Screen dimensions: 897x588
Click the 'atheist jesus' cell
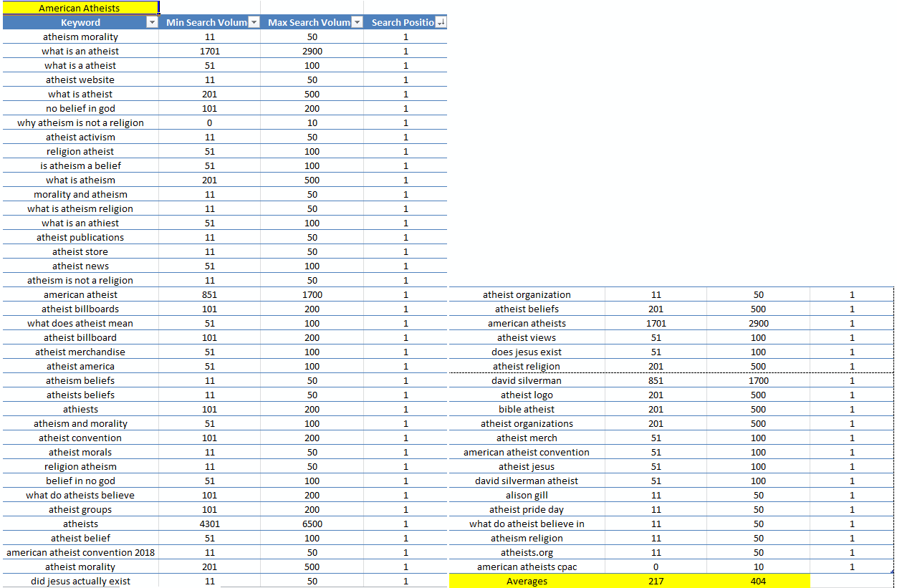[x=527, y=466]
